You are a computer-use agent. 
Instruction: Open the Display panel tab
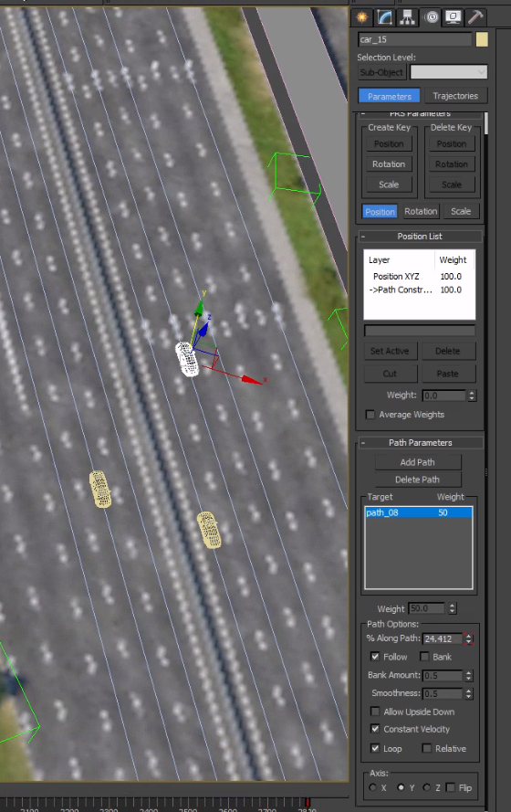[454, 17]
